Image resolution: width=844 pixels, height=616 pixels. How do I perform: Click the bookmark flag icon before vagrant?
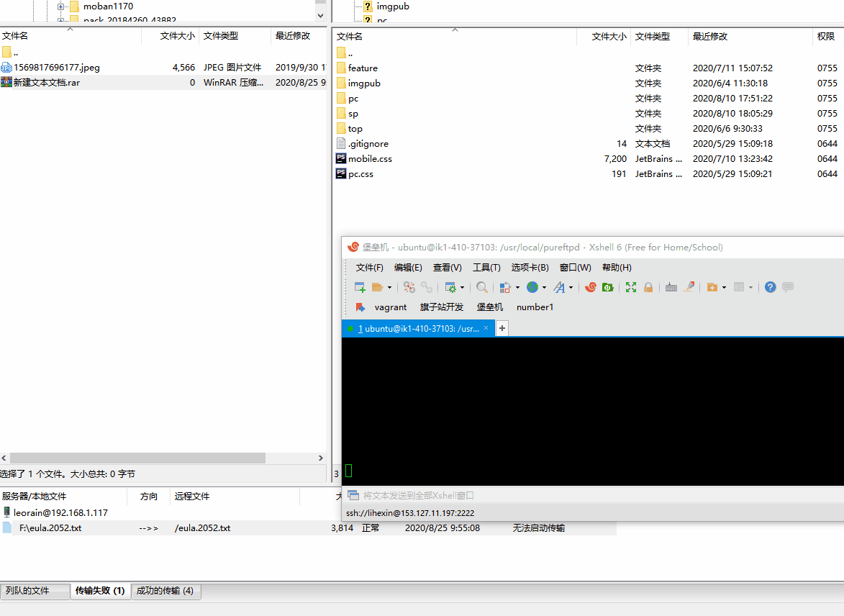pos(360,307)
